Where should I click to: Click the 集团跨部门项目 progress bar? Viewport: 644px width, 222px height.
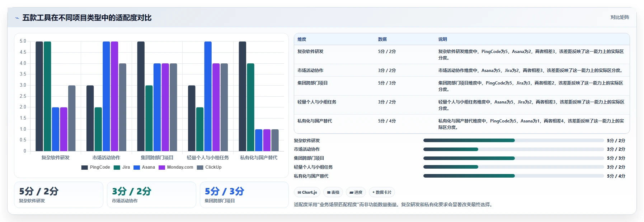(513, 158)
